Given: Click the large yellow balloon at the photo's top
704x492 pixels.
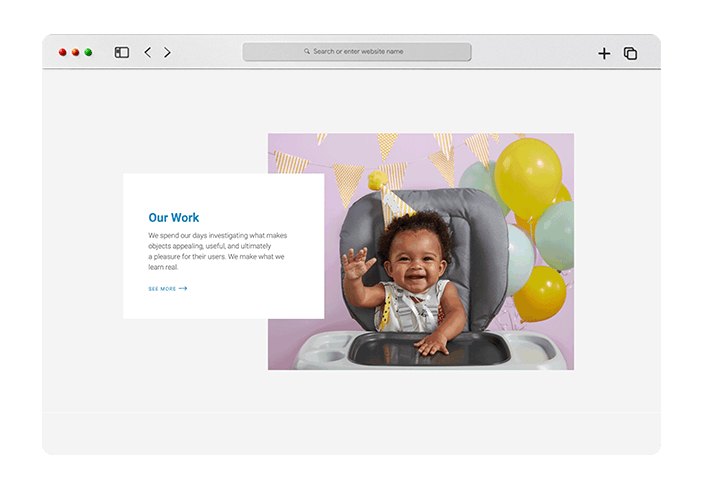Looking at the screenshot, I should click(527, 177).
